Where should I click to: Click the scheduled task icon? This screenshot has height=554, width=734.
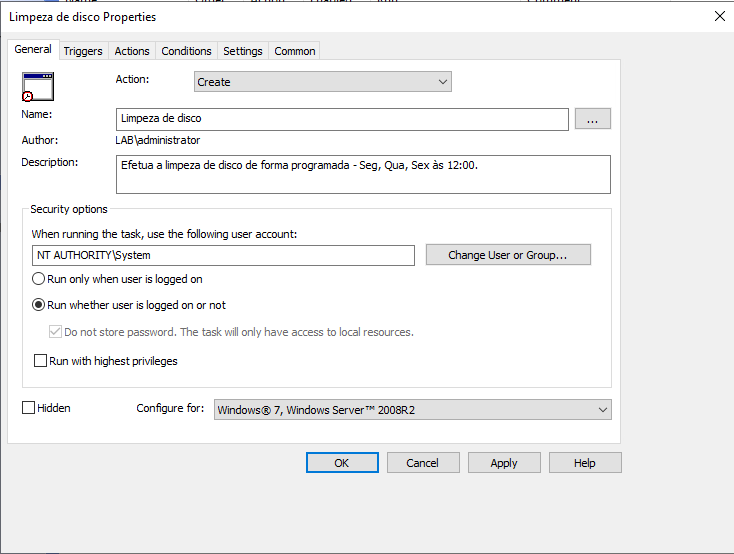[x=37, y=87]
